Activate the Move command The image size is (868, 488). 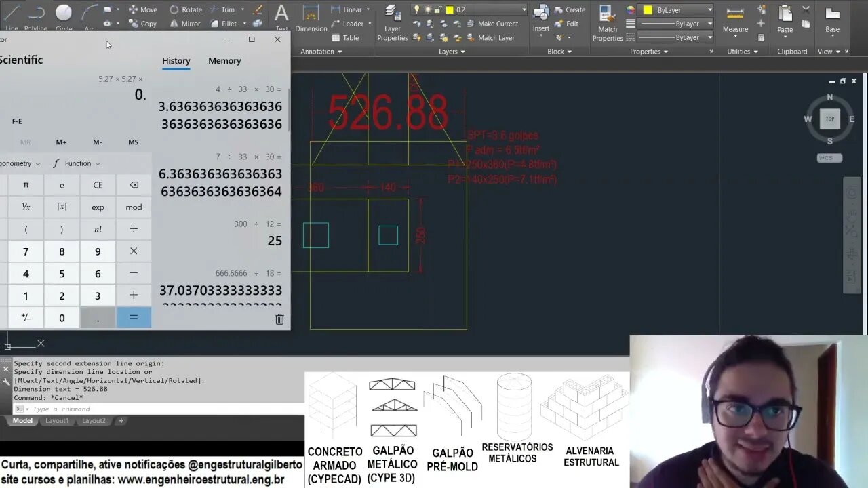point(143,9)
